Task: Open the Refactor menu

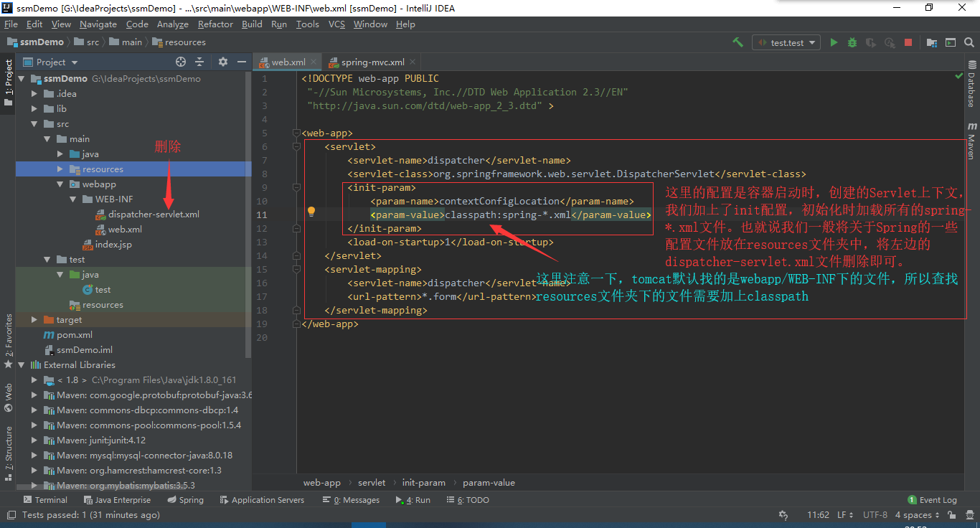Action: coord(215,24)
